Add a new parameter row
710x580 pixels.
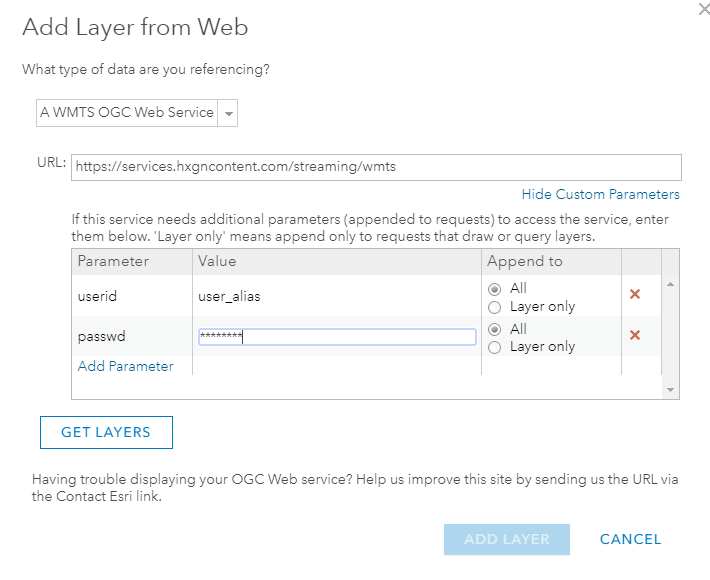(126, 366)
